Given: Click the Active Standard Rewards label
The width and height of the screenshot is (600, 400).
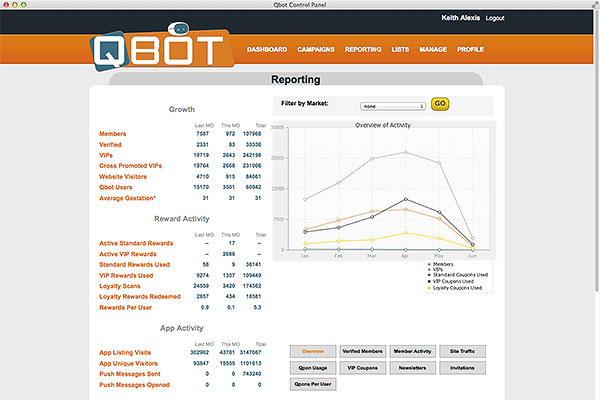Looking at the screenshot, I should click(x=136, y=243).
